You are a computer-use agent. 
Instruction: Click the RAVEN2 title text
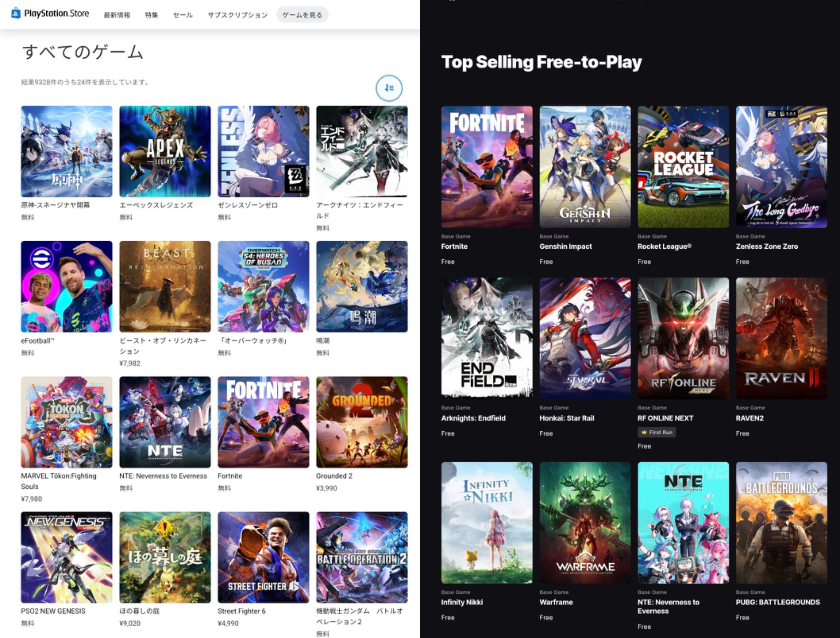[750, 418]
